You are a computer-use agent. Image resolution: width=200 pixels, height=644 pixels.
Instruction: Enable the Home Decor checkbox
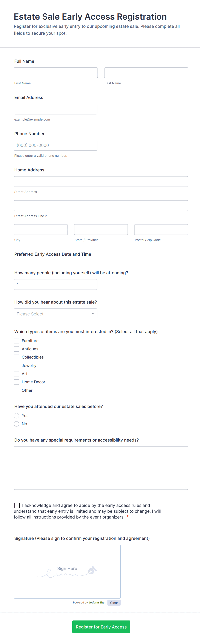17,382
